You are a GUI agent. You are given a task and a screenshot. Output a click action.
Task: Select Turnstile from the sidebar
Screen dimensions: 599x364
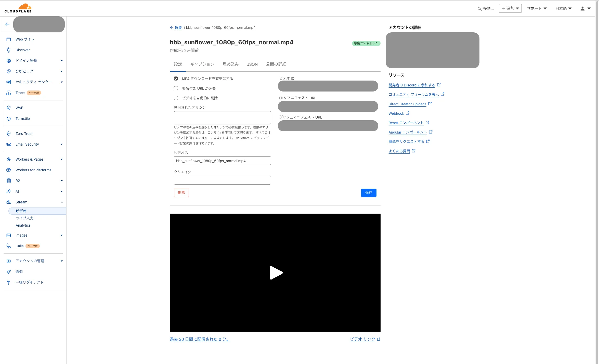(x=22, y=118)
